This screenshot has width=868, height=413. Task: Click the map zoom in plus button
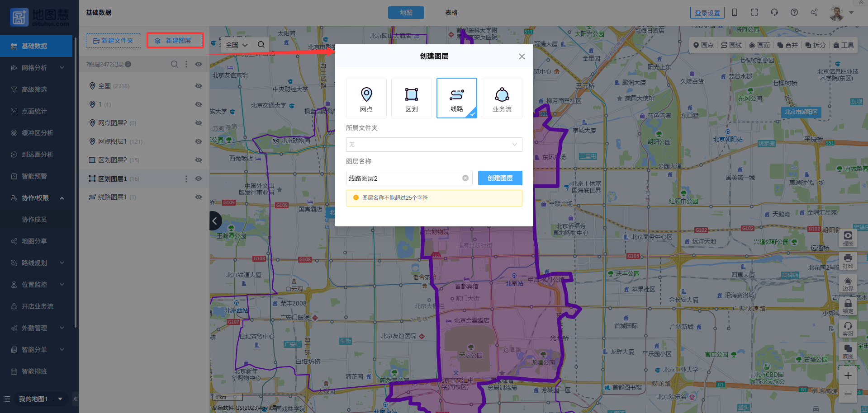(x=848, y=375)
